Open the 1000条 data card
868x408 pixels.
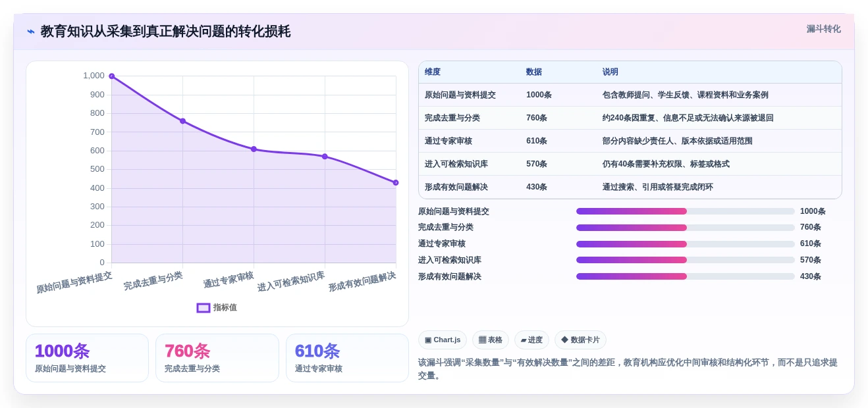click(87, 358)
